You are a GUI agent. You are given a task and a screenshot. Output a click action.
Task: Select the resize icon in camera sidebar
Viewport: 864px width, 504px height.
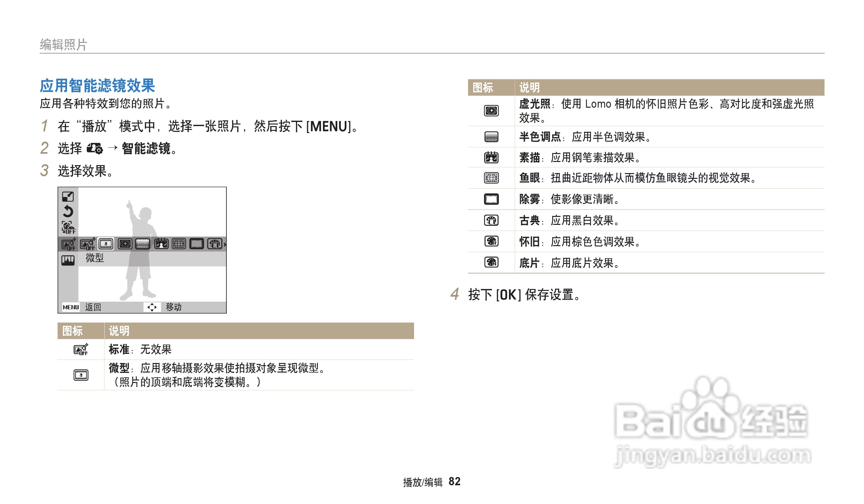68,197
